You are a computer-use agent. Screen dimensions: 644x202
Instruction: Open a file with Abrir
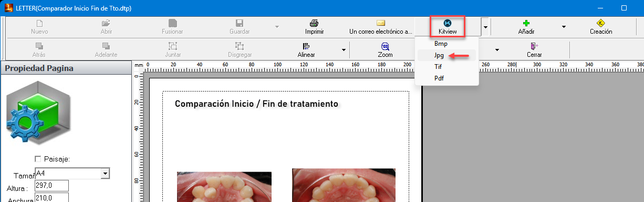(x=106, y=27)
